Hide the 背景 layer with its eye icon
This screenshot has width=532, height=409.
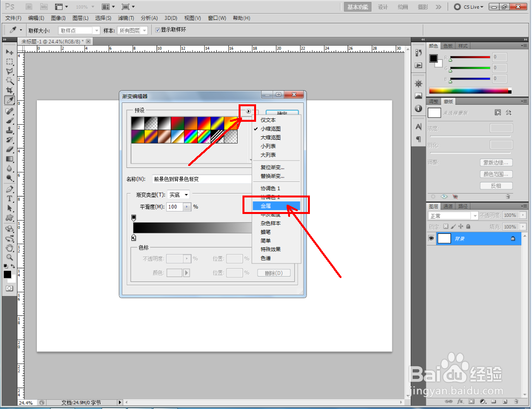[431, 239]
